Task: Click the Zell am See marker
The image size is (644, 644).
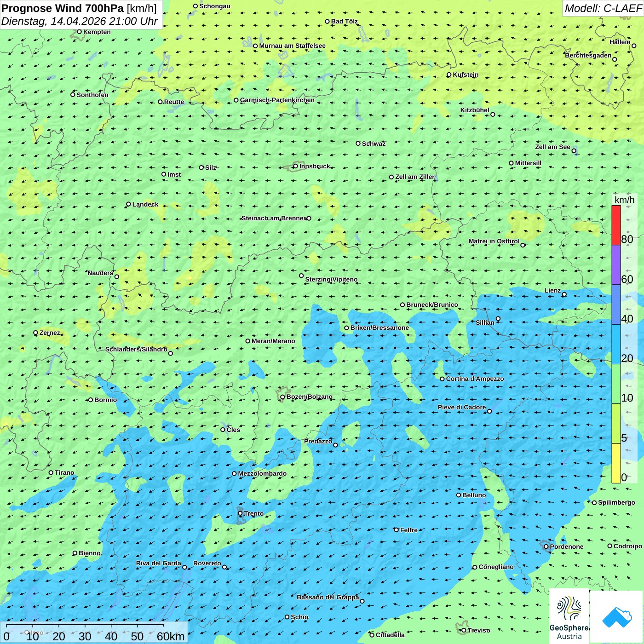Action: pyautogui.click(x=574, y=151)
